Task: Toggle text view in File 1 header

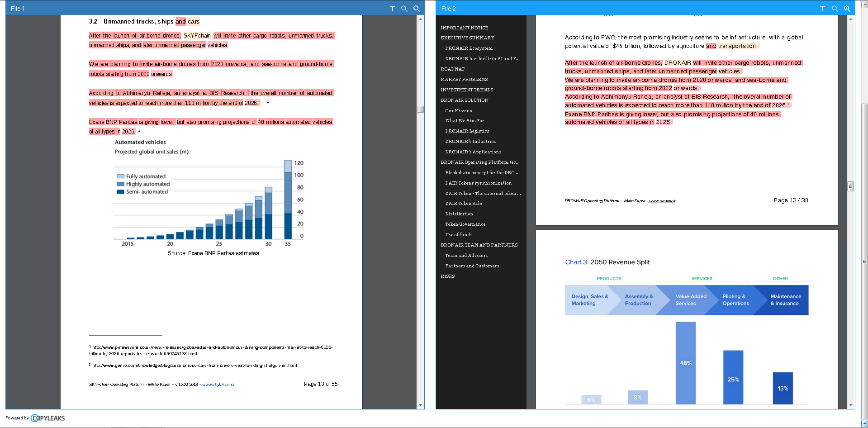Action: coord(392,9)
